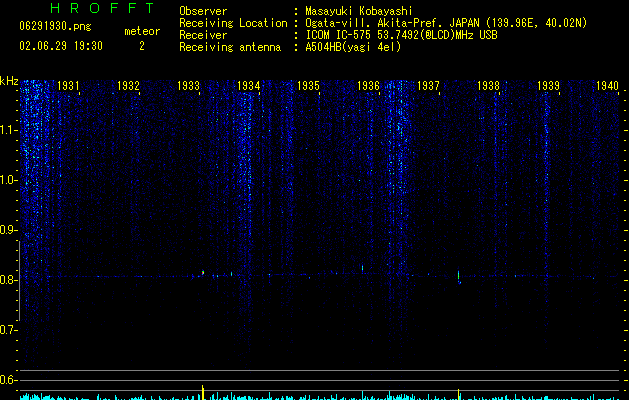The height and width of the screenshot is (400, 629).
Task: Click the 0.8 kHz frequency label
Action: [8, 280]
